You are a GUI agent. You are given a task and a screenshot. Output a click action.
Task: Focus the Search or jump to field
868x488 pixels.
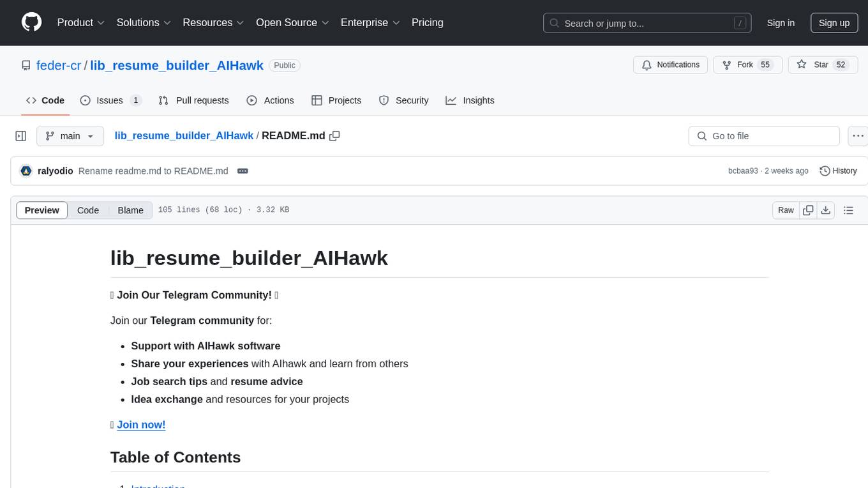click(x=647, y=23)
